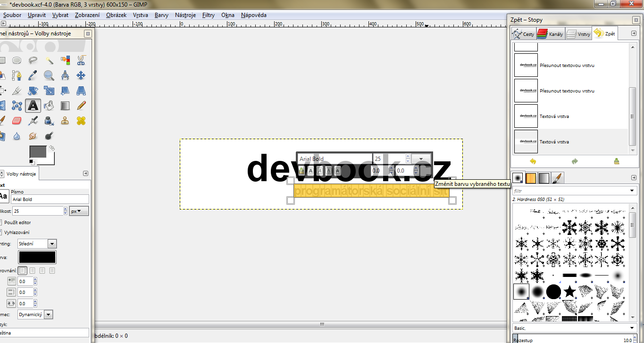This screenshot has height=343, width=644.
Task: Pick the Eraser tool
Action: point(17,121)
